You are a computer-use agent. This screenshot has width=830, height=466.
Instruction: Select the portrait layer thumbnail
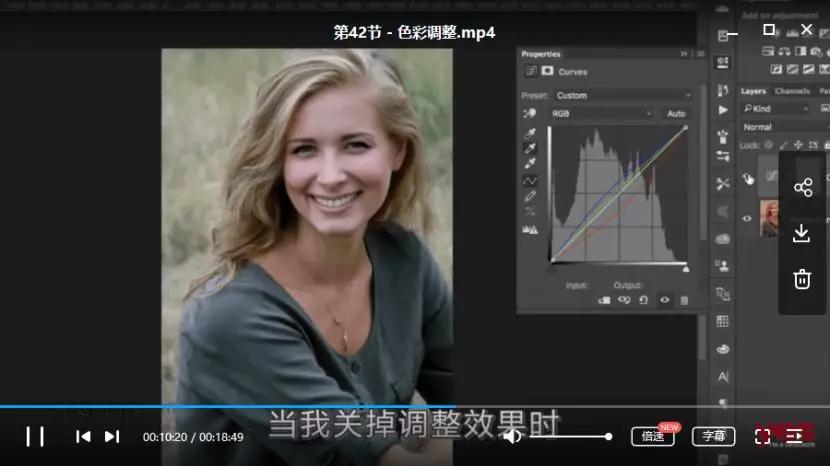(x=769, y=218)
